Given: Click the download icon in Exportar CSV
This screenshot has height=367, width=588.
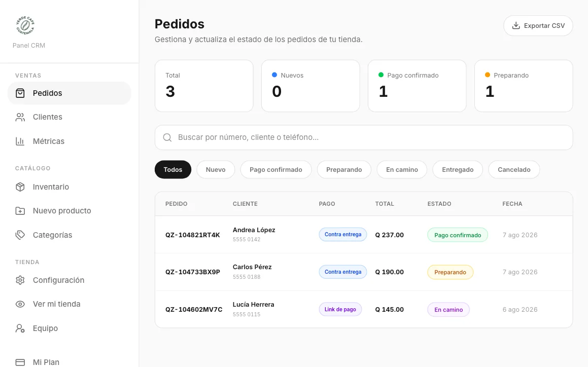Looking at the screenshot, I should coord(516,25).
